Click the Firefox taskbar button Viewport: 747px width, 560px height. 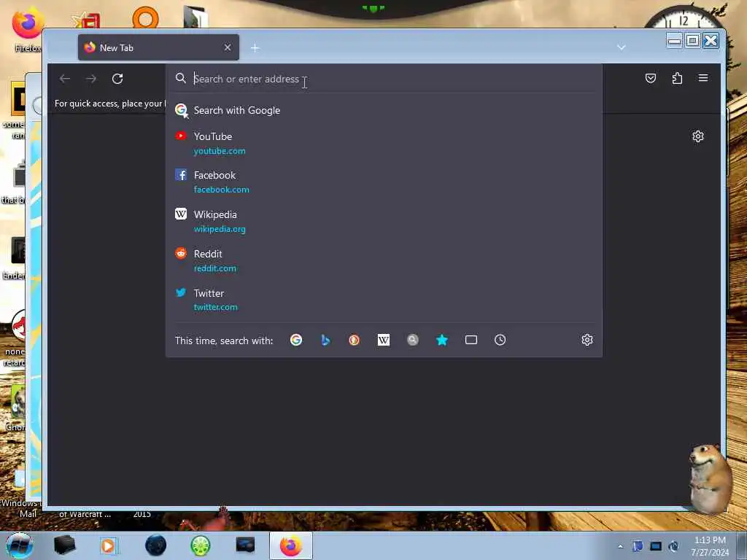pyautogui.click(x=291, y=545)
